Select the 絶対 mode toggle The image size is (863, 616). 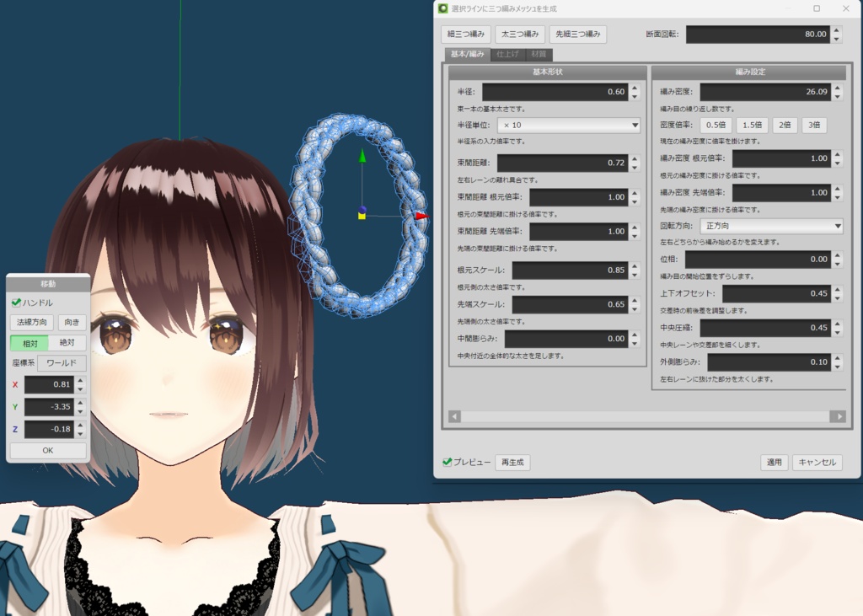coord(67,343)
